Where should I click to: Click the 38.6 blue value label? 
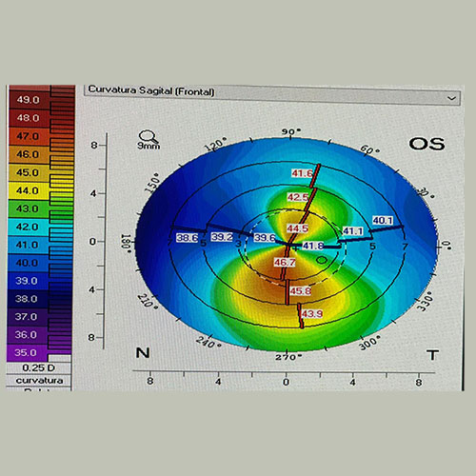pyautogui.click(x=188, y=238)
